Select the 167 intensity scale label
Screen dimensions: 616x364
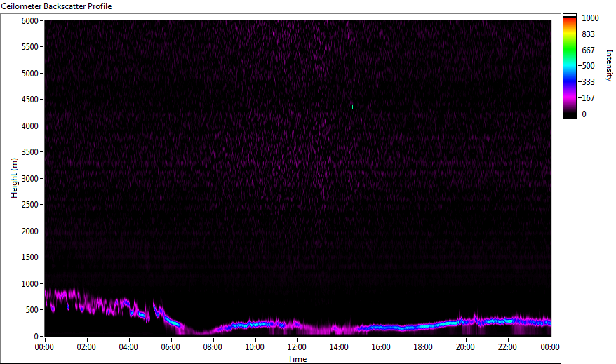[588, 98]
